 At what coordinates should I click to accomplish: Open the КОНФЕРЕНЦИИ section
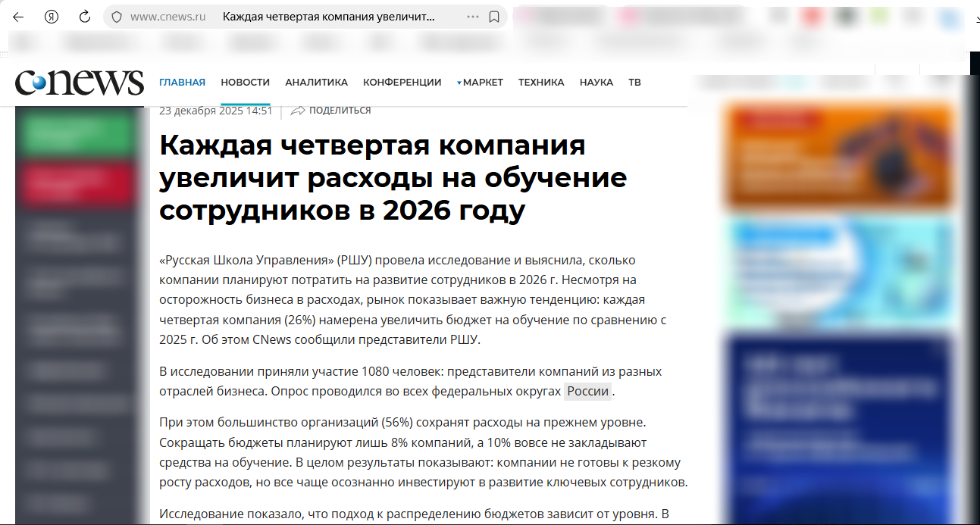(x=402, y=82)
